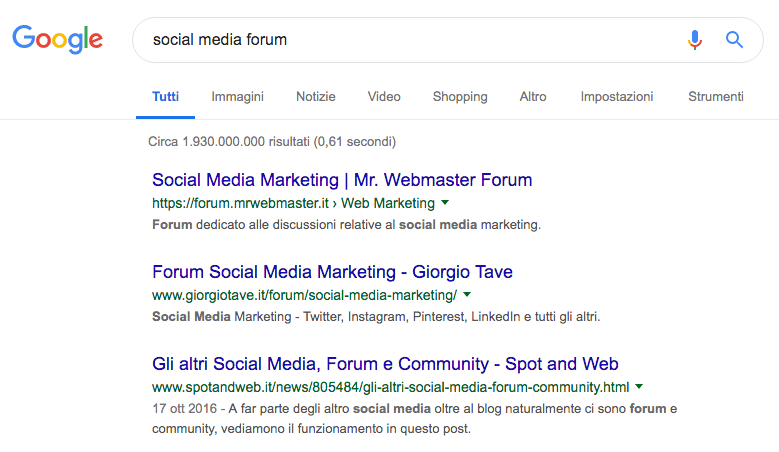Switch to the Immagini tab

[237, 96]
